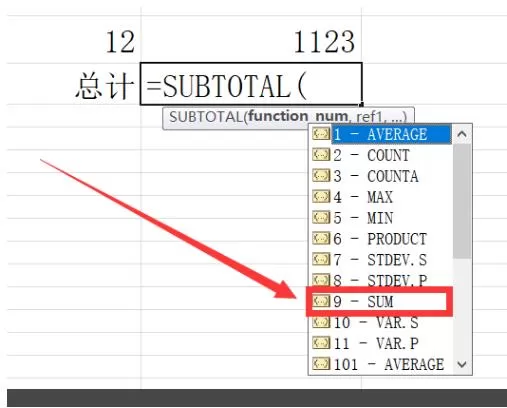Click the list's scroll up arrow
This screenshot has height=408, width=507.
[462, 134]
